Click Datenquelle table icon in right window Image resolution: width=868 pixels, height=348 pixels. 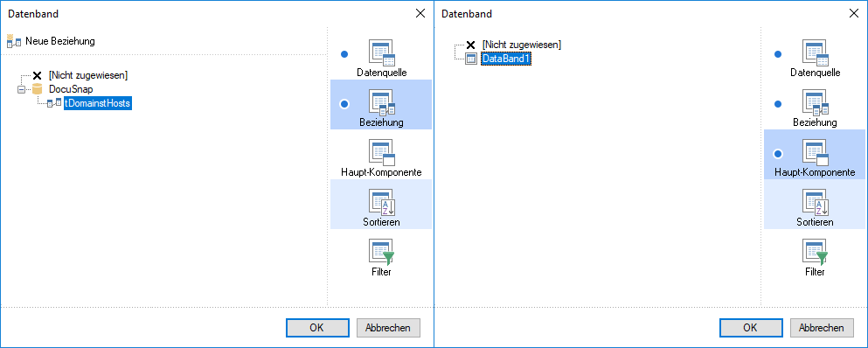815,52
